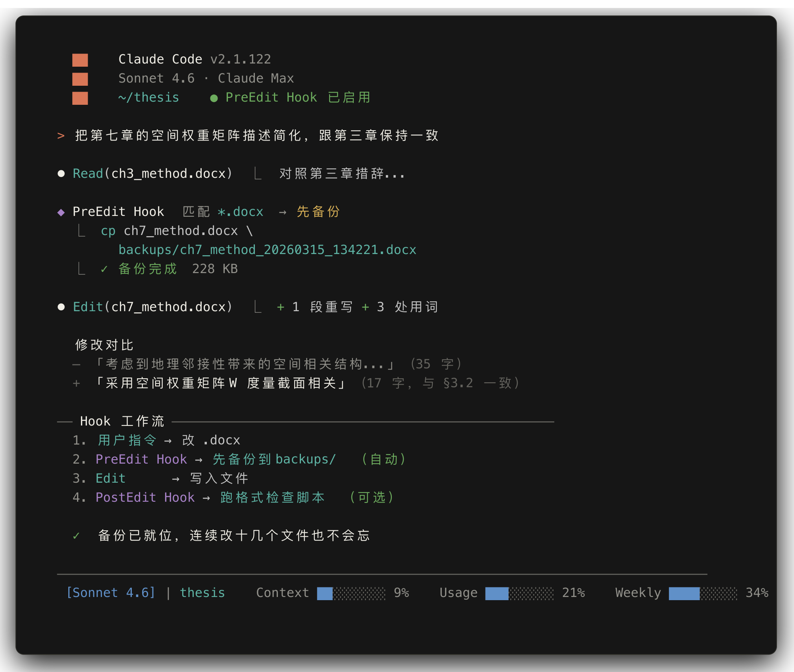Click the orange prompt chevron before the user command
The image size is (794, 672).
61,136
